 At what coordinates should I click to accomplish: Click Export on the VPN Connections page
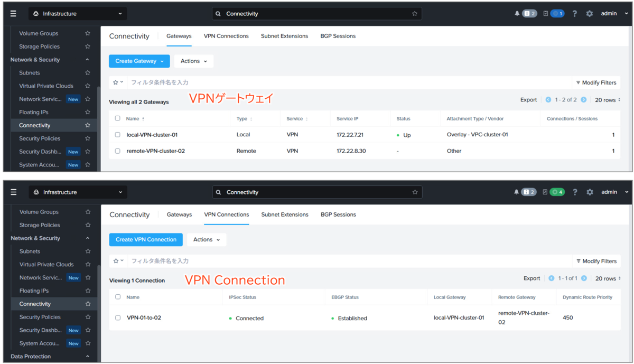click(x=532, y=278)
